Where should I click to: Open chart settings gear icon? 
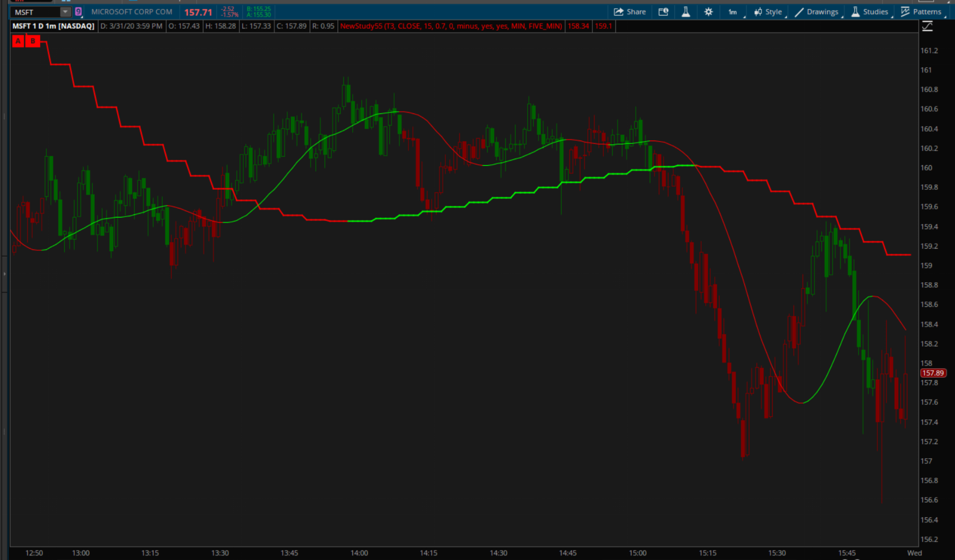click(x=708, y=12)
